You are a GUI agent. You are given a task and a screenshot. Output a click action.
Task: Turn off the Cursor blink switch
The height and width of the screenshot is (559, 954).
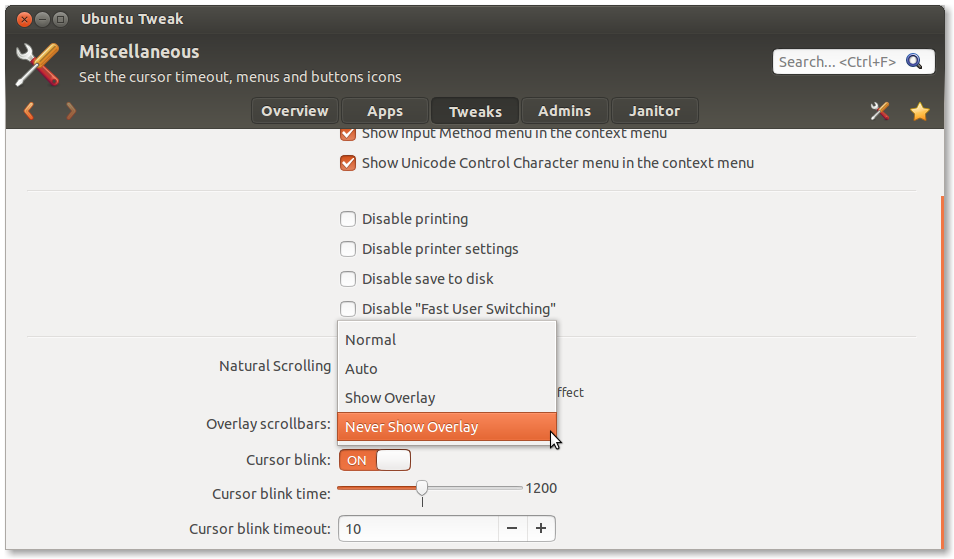(375, 460)
